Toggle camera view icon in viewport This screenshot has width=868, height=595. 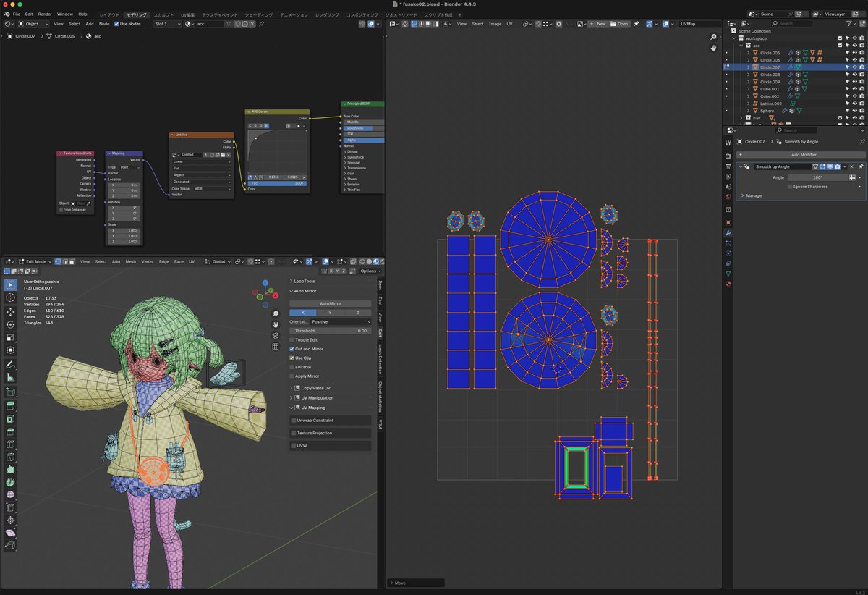pyautogui.click(x=276, y=336)
